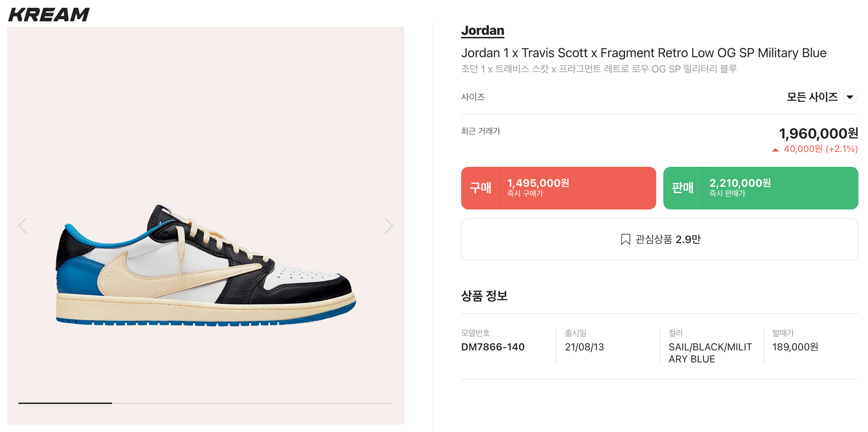Click the recent price 1,960,000원

[x=818, y=133]
